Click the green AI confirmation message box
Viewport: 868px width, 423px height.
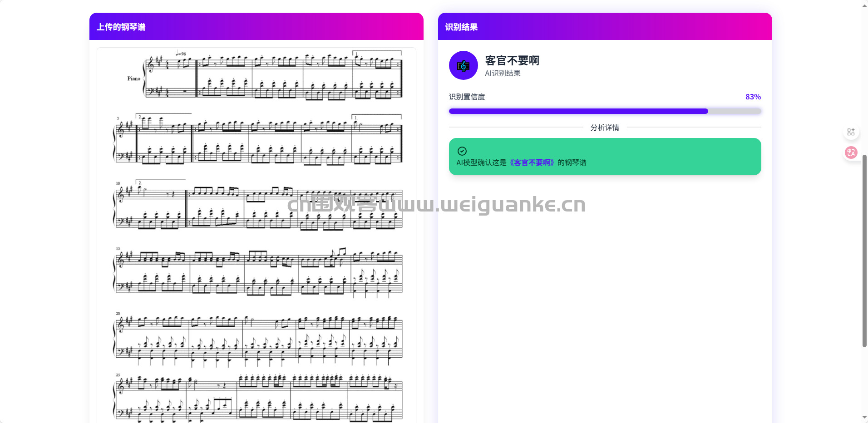coord(605,157)
